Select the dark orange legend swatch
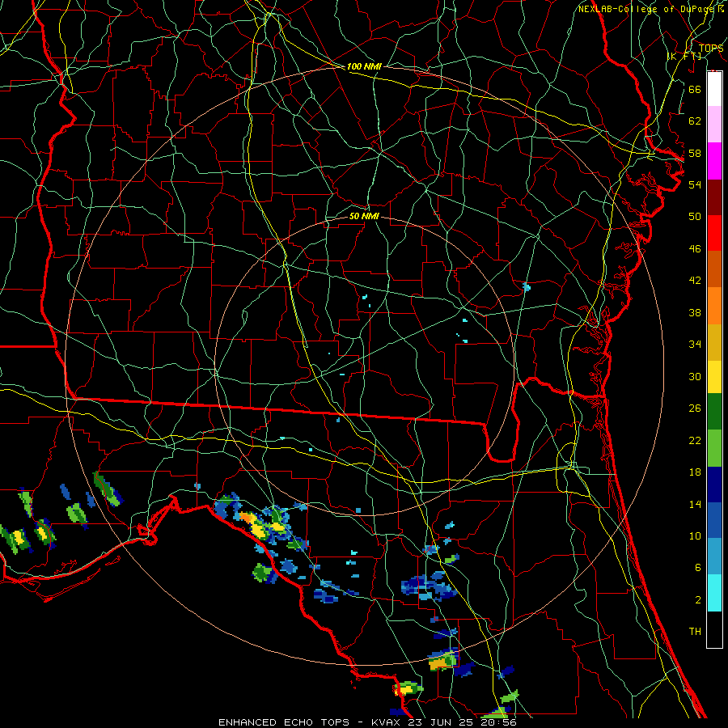Screen dimensions: 728x728 [x=714, y=269]
